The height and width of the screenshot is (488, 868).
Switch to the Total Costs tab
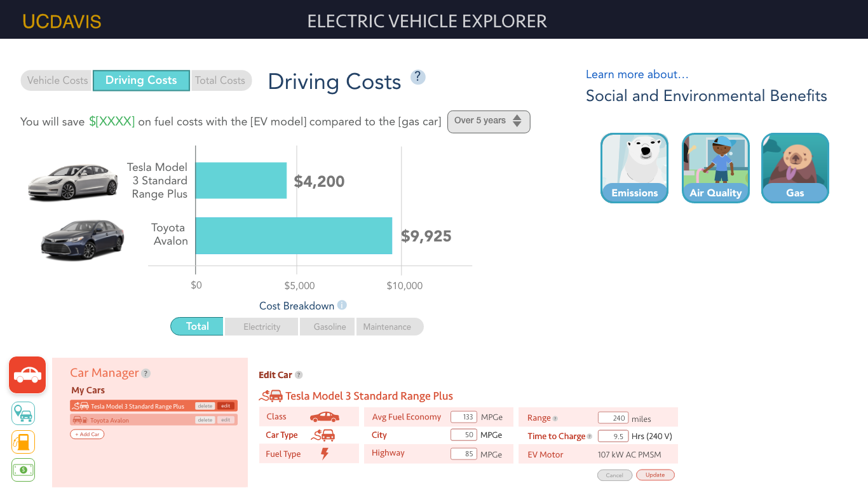pos(220,81)
